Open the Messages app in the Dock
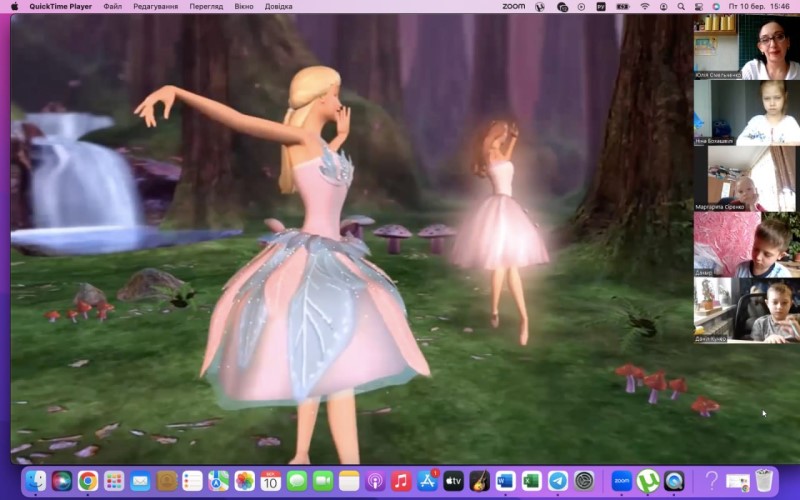 [296, 481]
